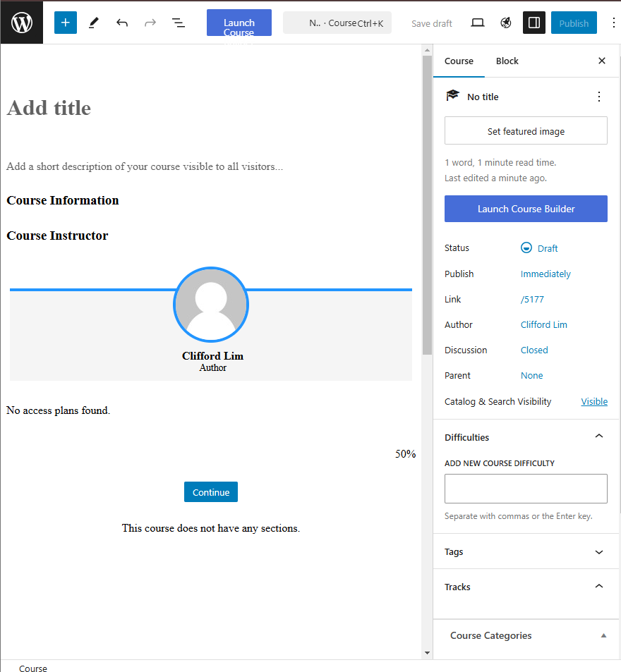Change author Clifford Lim
This screenshot has height=672, width=621.
pos(544,324)
